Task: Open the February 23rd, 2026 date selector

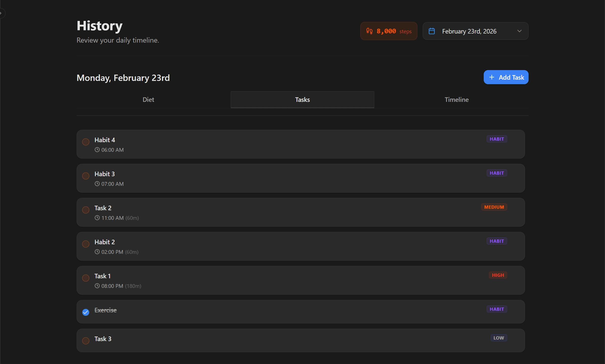Action: tap(475, 31)
